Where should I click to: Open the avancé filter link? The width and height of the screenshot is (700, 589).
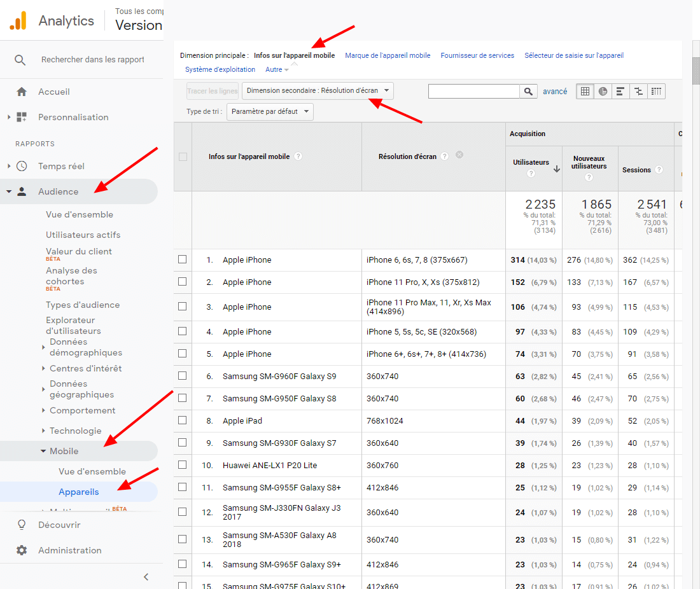[x=555, y=92]
